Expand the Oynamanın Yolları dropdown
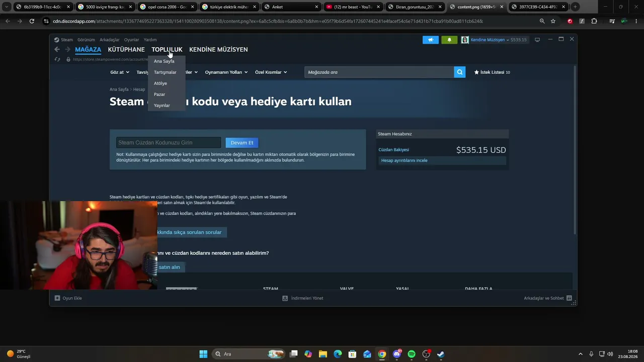Viewport: 644px width, 362px height. pyautogui.click(x=226, y=72)
